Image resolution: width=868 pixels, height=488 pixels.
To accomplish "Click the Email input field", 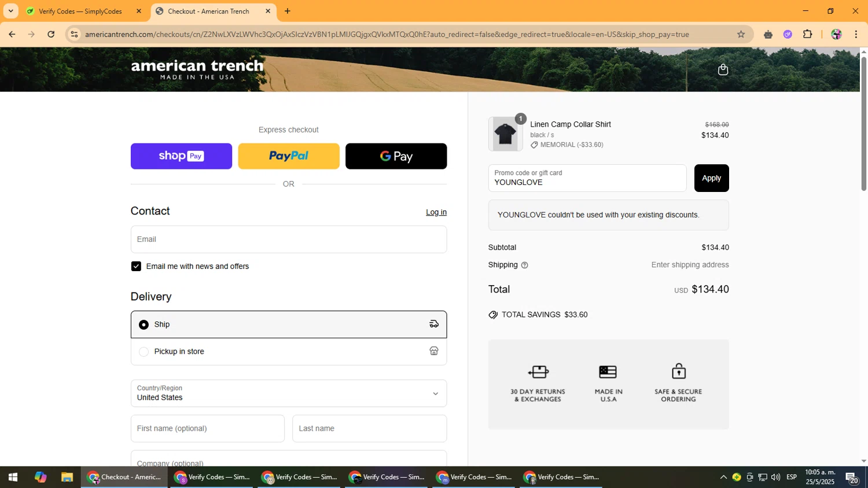I will 289,239.
